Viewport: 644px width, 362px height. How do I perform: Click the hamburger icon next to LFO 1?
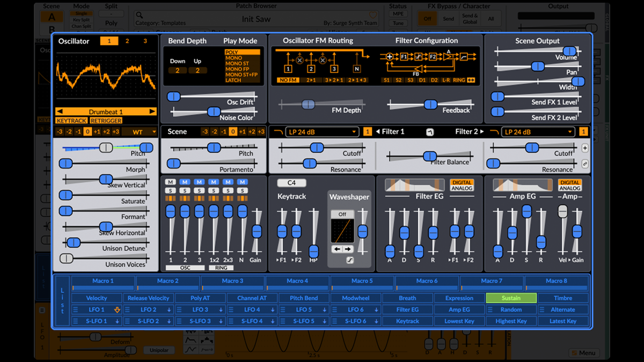(x=74, y=309)
